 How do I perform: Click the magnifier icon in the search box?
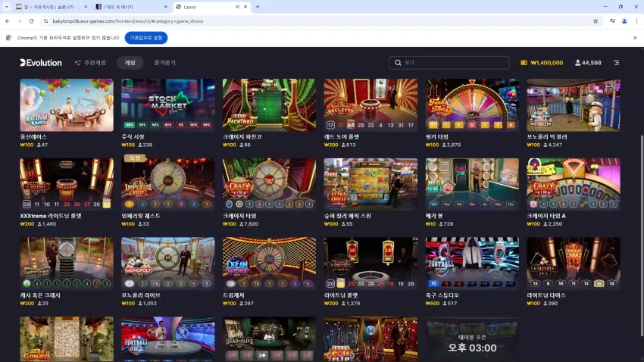[x=398, y=63]
